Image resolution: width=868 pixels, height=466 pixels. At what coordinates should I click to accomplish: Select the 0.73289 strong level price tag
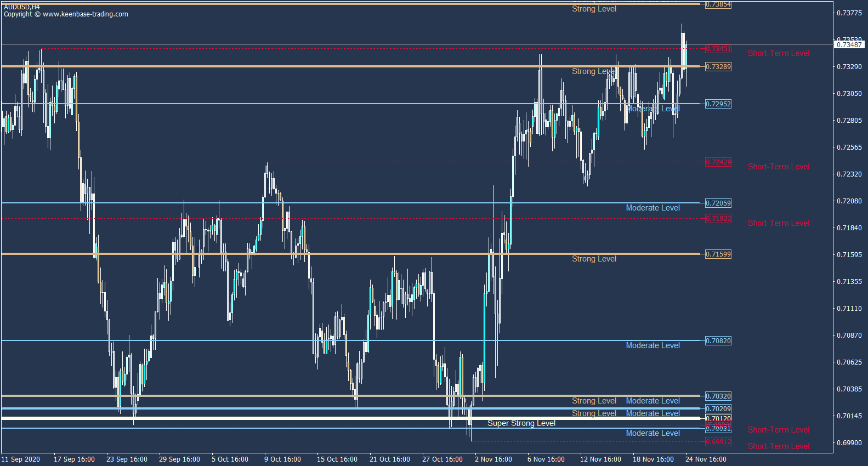pyautogui.click(x=718, y=67)
